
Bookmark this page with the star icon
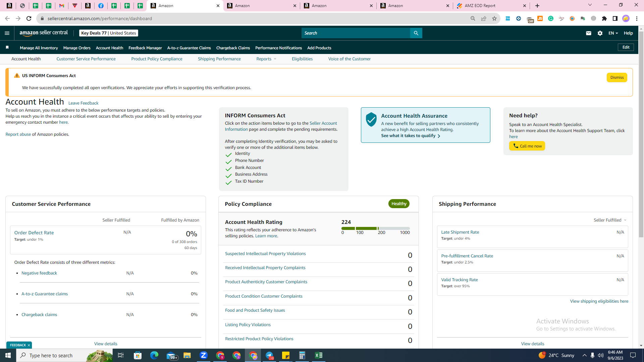(x=494, y=18)
